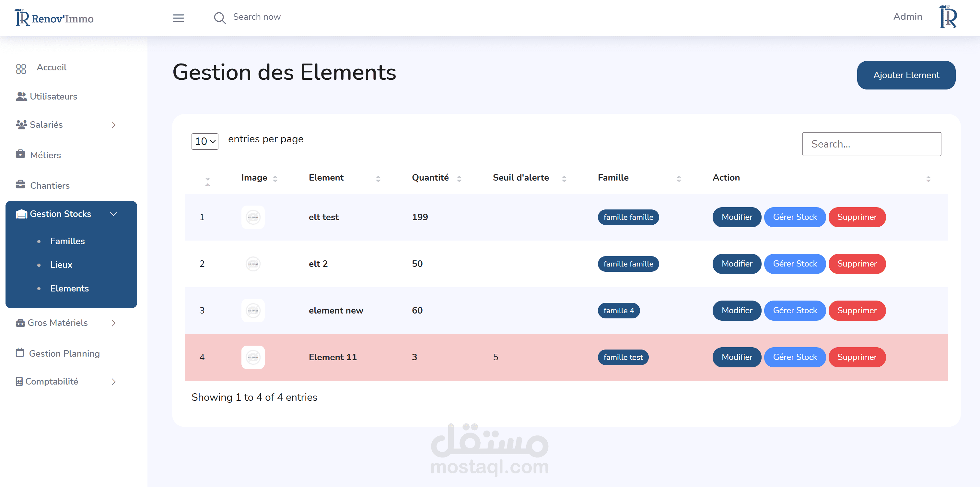Toggle the hamburger sidebar menu icon
The image size is (980, 487).
click(x=179, y=18)
